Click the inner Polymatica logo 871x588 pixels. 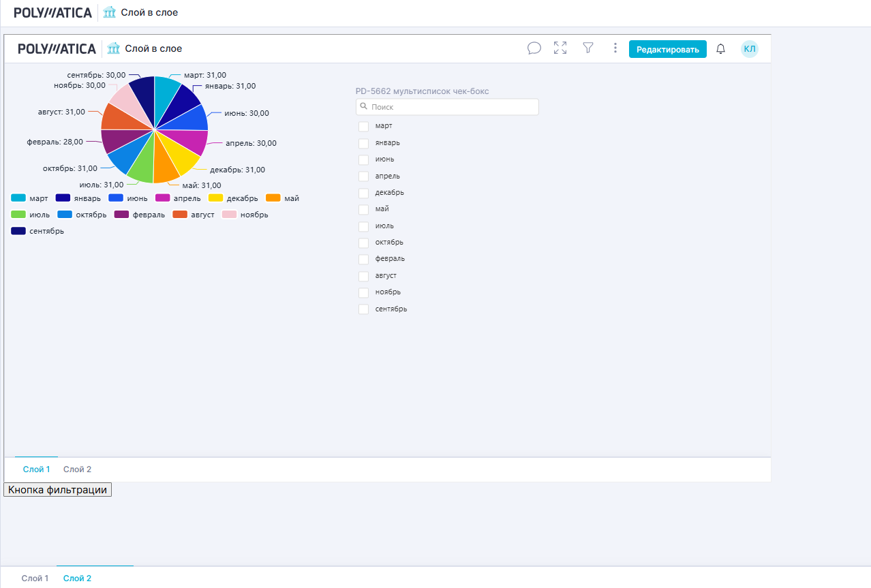pyautogui.click(x=57, y=48)
